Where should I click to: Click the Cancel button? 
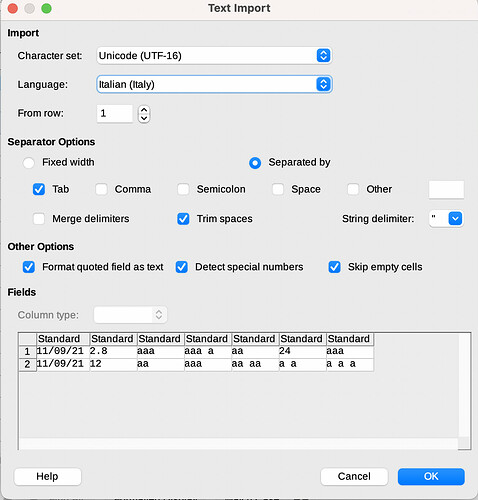354,477
